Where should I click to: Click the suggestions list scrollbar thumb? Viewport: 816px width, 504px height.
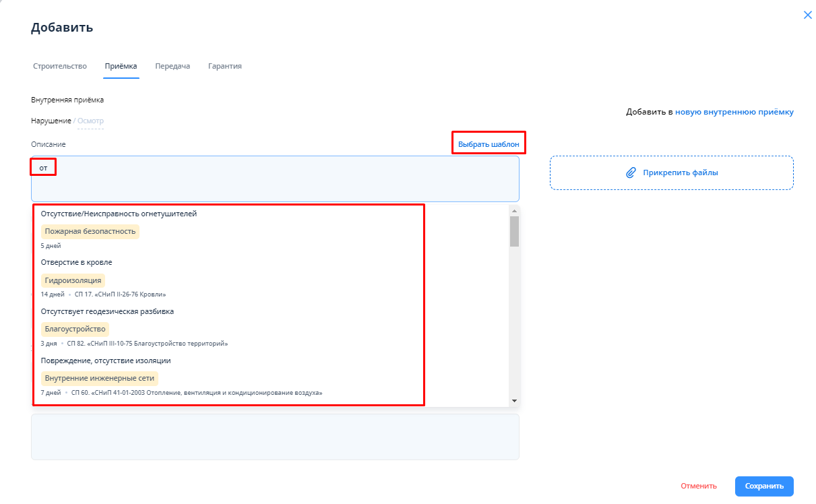coord(514,231)
